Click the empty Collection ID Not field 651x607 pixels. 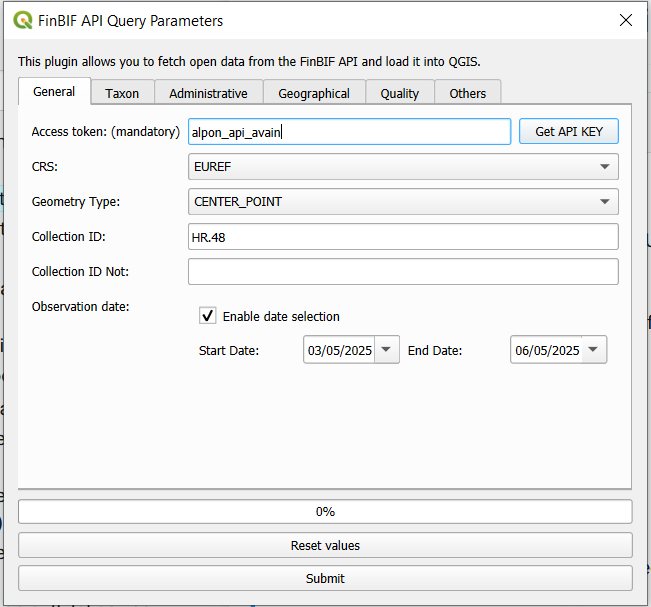point(403,272)
